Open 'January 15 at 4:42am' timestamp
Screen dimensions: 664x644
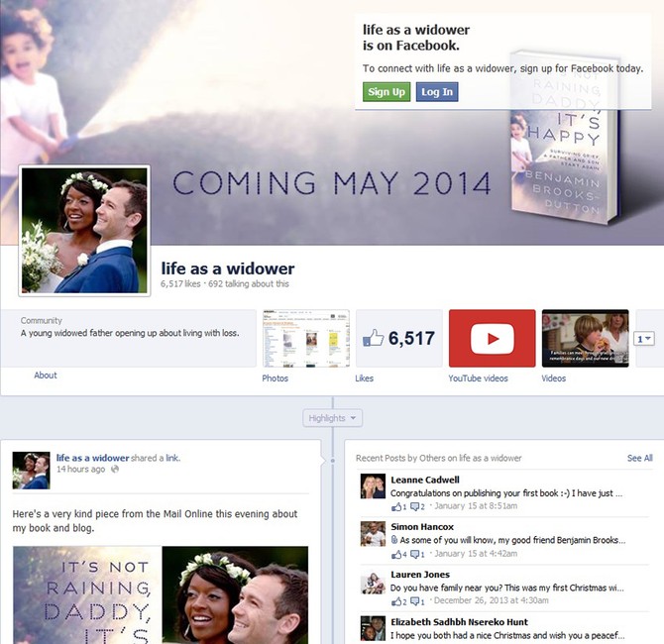[x=476, y=554]
